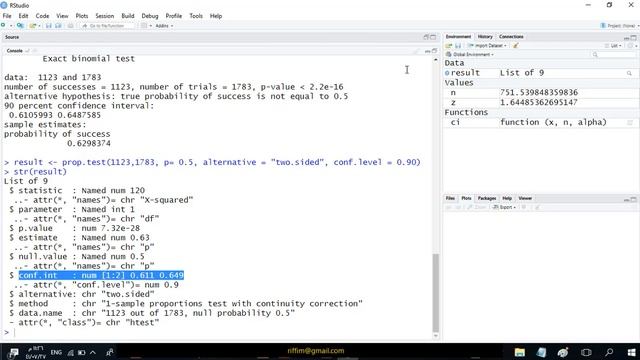Maximize the Plots pane
640x360 pixels.
[x=633, y=199]
